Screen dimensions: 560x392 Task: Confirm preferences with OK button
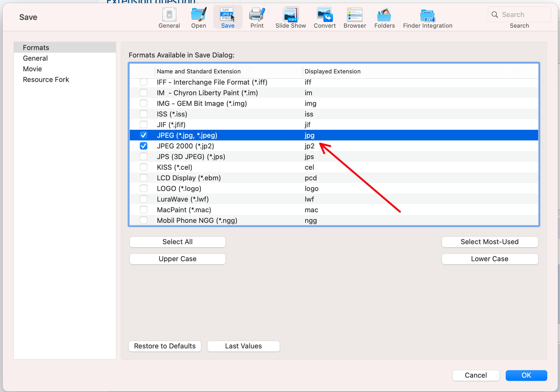(x=526, y=375)
